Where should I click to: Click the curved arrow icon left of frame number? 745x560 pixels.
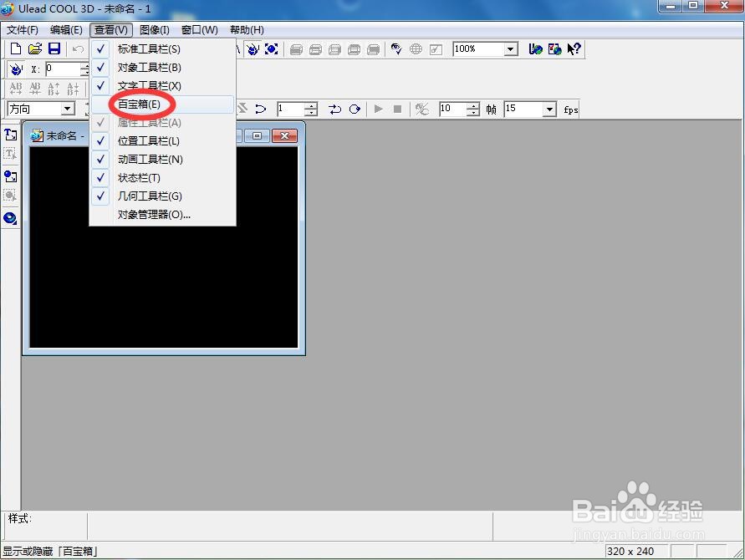260,109
